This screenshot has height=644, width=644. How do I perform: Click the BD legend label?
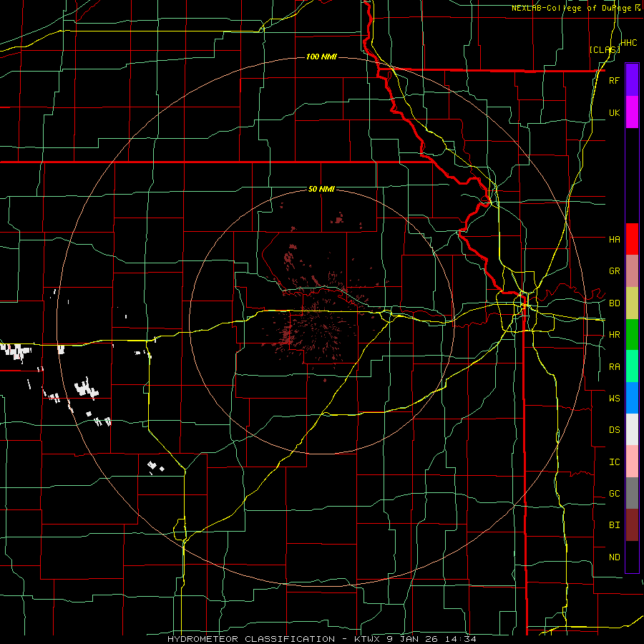pos(614,303)
